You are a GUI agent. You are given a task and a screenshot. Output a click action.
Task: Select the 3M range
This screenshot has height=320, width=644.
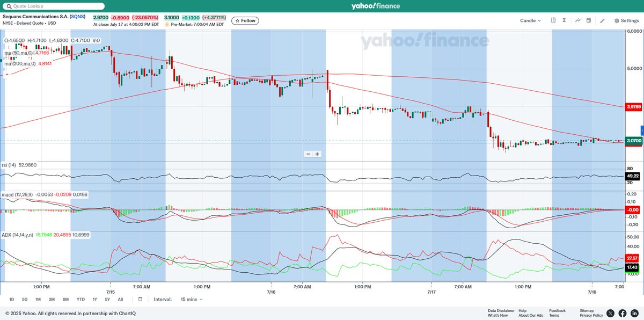[x=52, y=299]
